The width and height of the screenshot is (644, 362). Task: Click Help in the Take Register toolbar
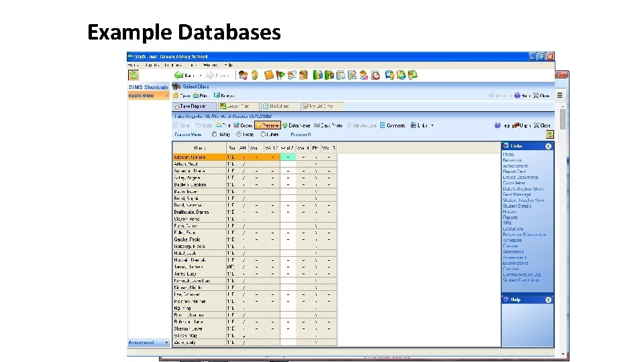pos(502,125)
